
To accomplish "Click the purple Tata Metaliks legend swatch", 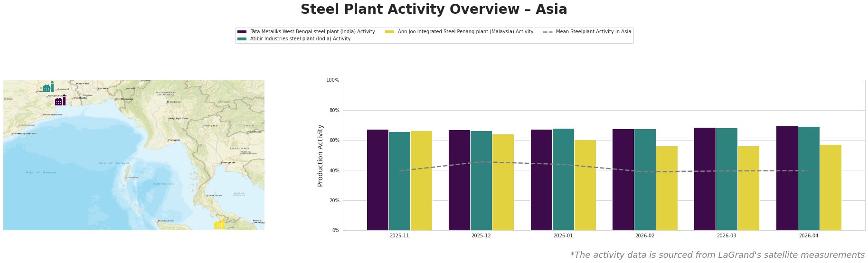I will (x=242, y=32).
